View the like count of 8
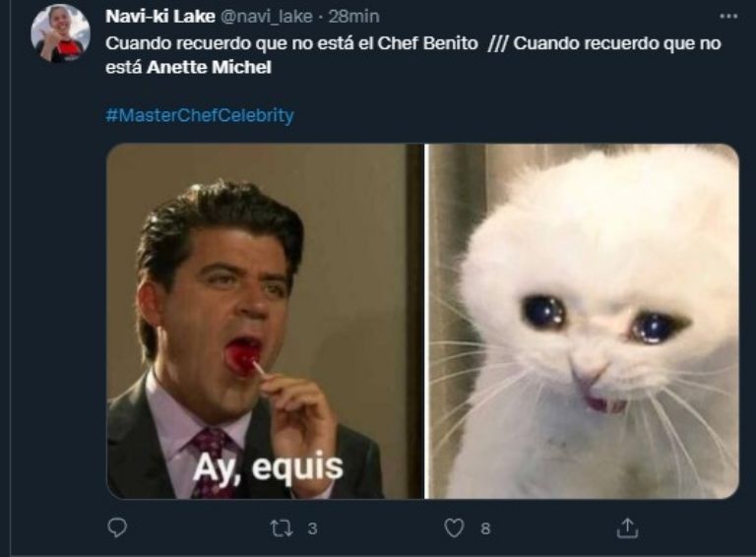 [x=485, y=528]
